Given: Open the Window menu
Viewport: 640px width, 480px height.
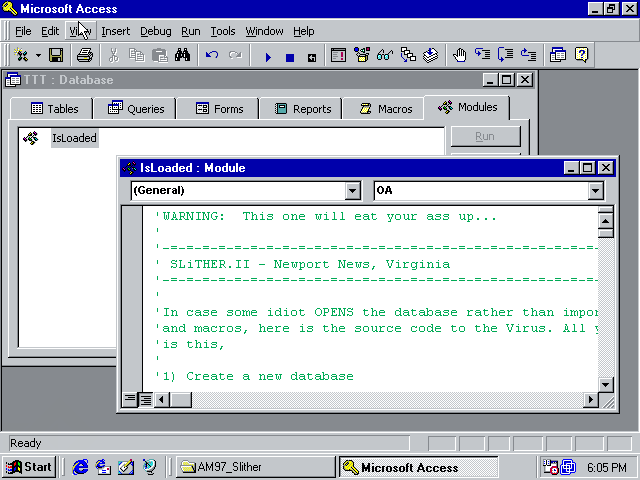Looking at the screenshot, I should pos(264,31).
